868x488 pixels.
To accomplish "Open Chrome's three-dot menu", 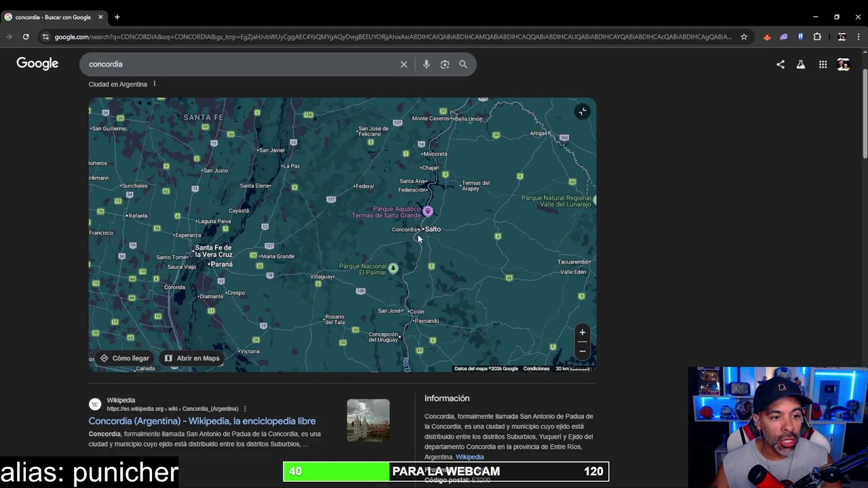I will coord(858,37).
